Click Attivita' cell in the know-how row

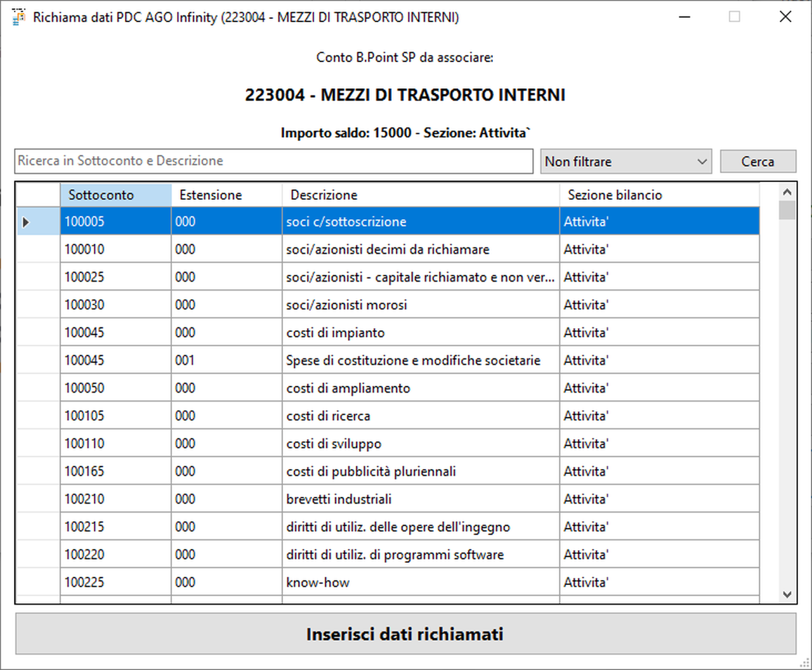pos(660,582)
